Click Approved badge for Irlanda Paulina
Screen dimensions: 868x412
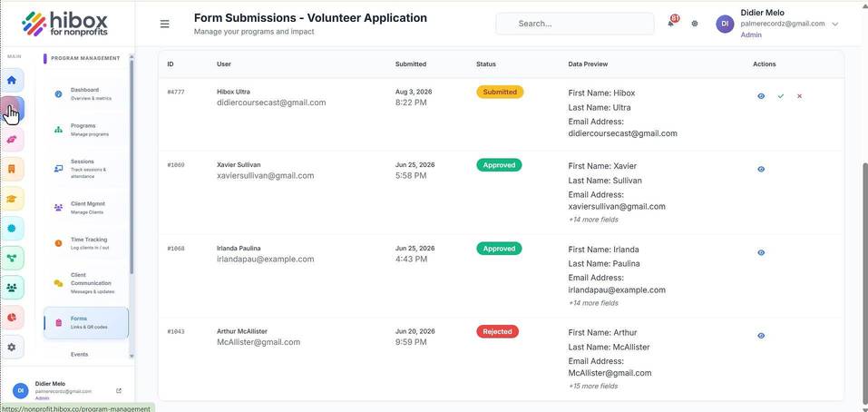coord(499,249)
